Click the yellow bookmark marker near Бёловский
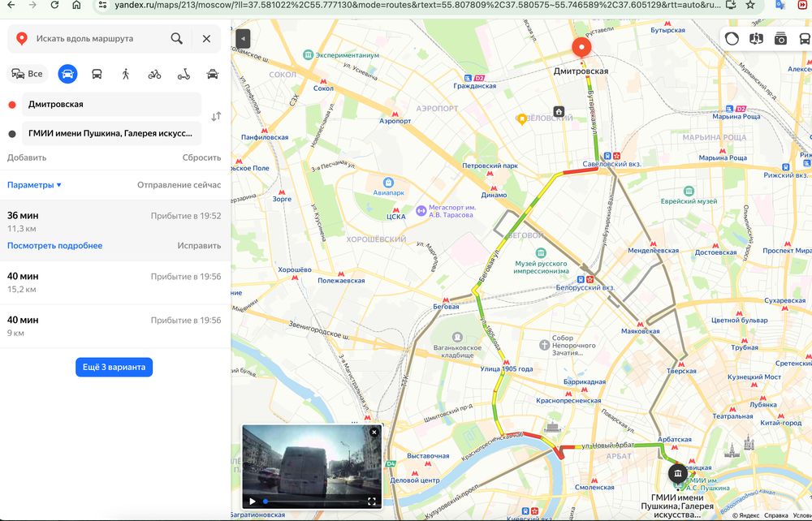 (x=522, y=119)
